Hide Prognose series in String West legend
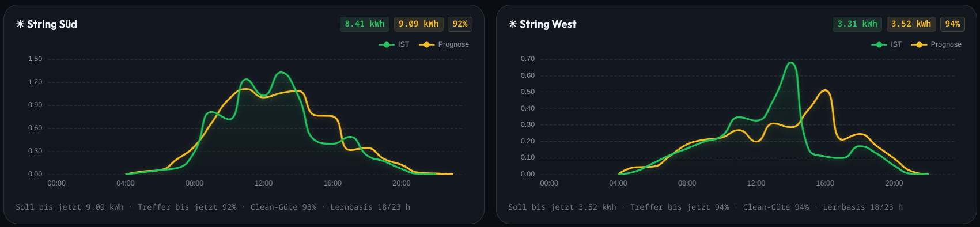 pos(937,44)
